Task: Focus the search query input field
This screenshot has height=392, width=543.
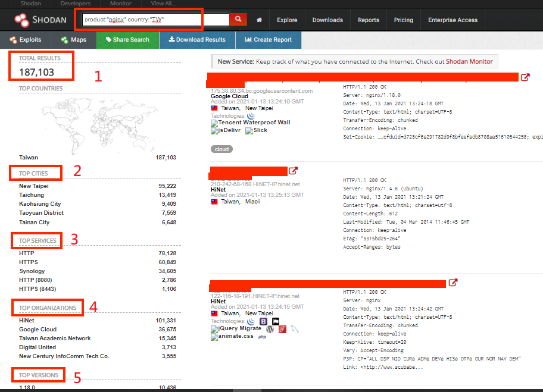Action: 156,20
